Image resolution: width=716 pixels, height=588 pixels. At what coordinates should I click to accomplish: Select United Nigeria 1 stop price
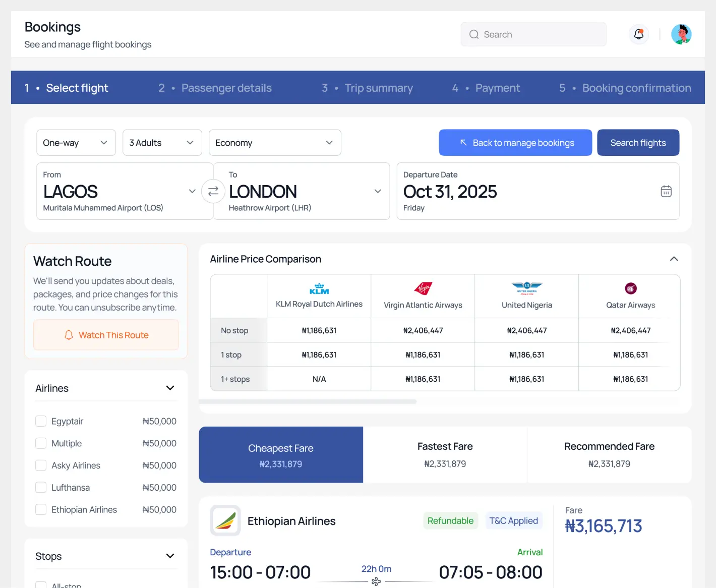[x=527, y=355]
